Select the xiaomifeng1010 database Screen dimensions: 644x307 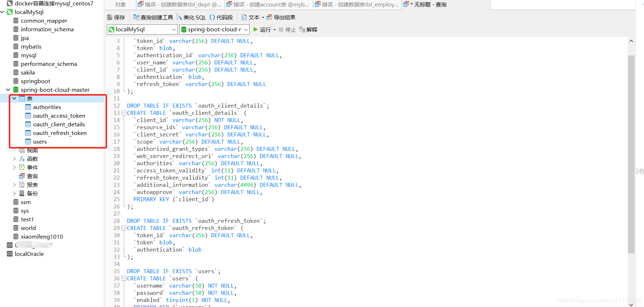click(x=42, y=237)
